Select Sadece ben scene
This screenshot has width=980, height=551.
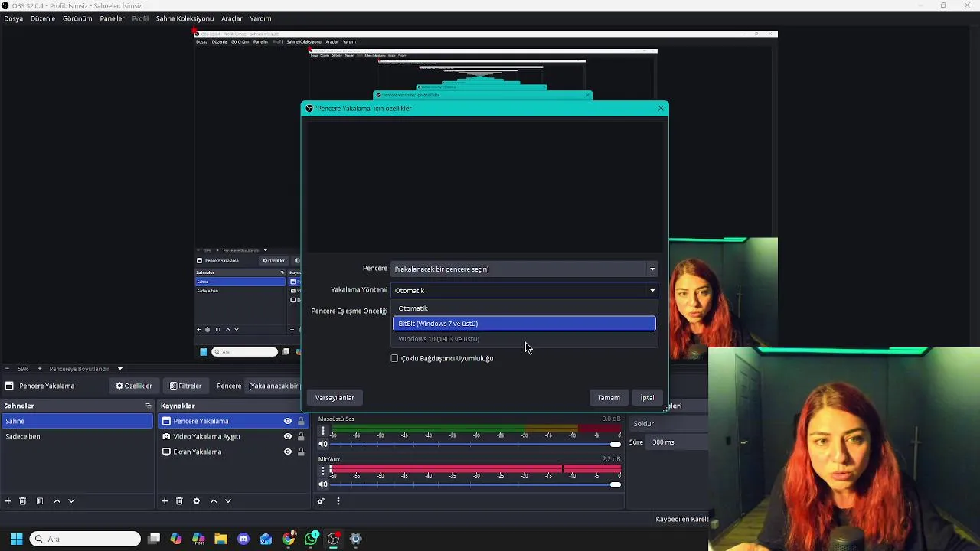pos(77,436)
